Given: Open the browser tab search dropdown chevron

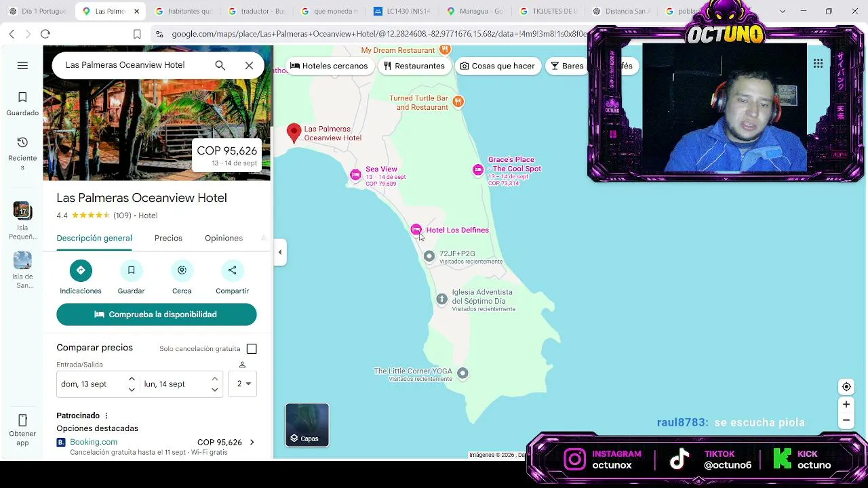Looking at the screenshot, I should 782,12.
